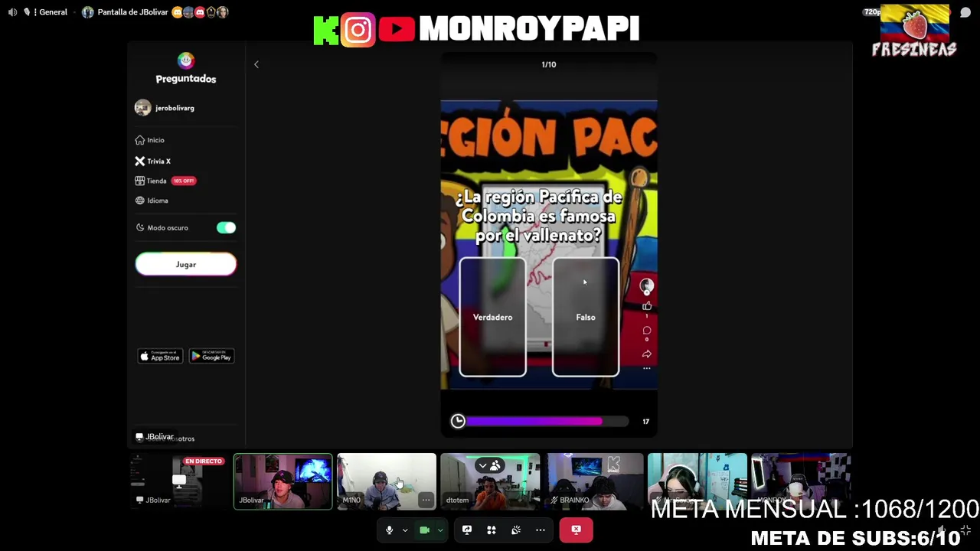
Task: Click the remaining seconds value 17
Action: click(x=645, y=422)
